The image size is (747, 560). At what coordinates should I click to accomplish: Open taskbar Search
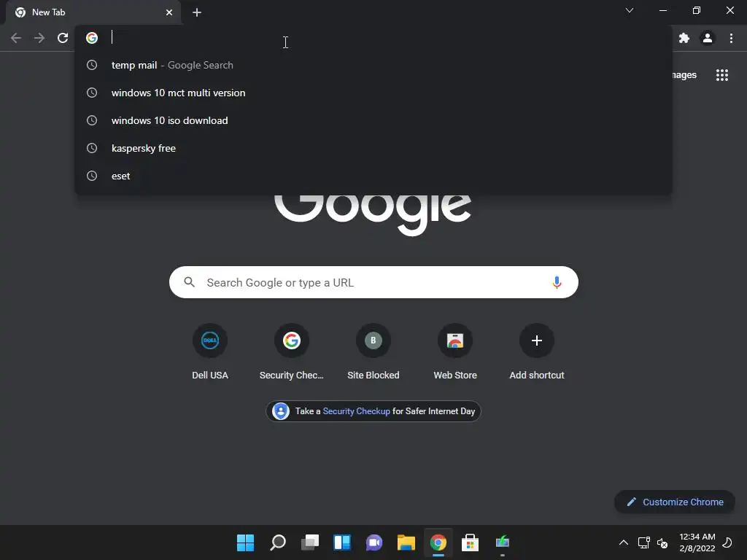278,542
